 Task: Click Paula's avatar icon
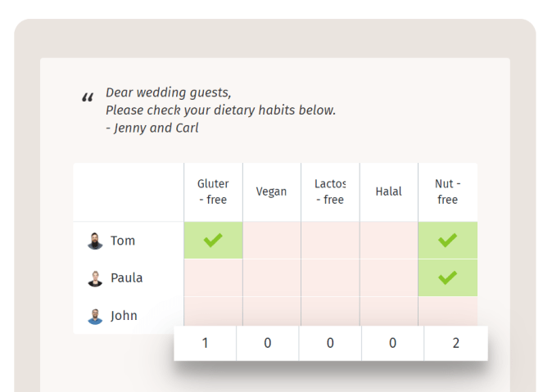click(x=96, y=278)
